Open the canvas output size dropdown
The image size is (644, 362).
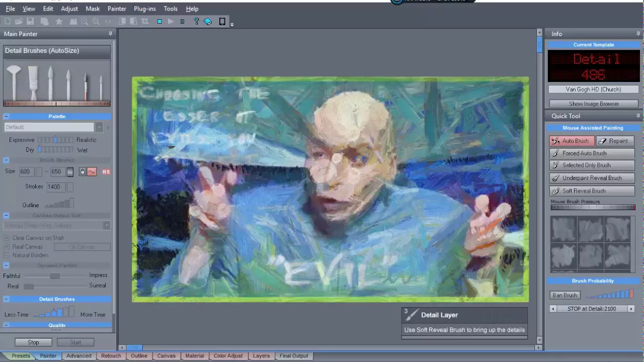coord(107,226)
